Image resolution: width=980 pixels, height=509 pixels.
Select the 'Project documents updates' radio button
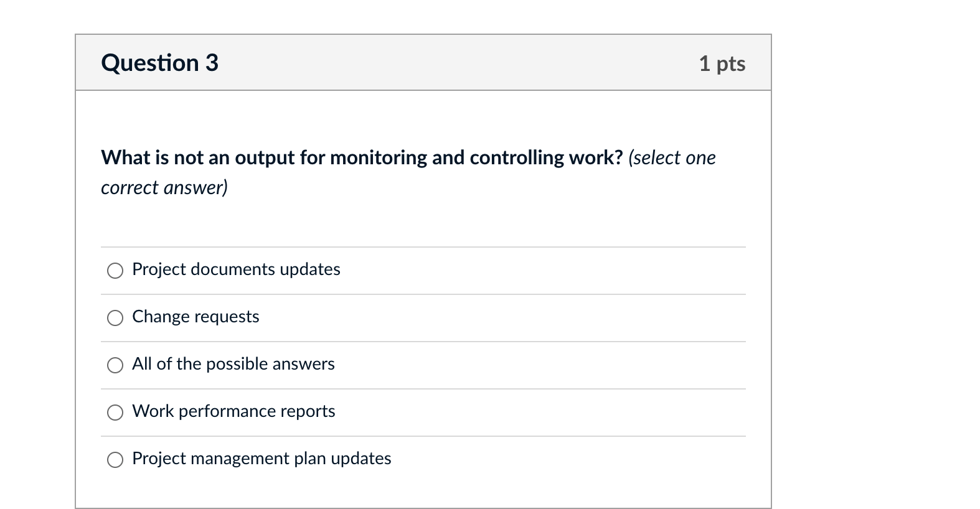(115, 271)
